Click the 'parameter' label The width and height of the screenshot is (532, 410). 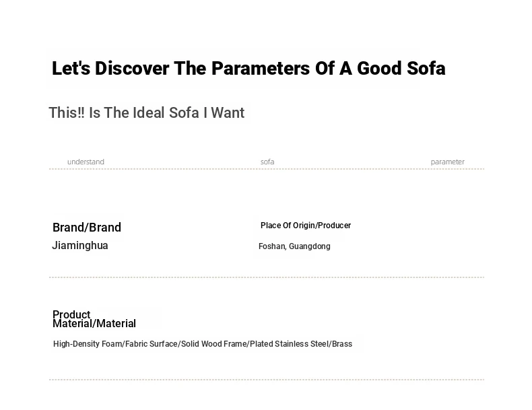pyautogui.click(x=448, y=162)
